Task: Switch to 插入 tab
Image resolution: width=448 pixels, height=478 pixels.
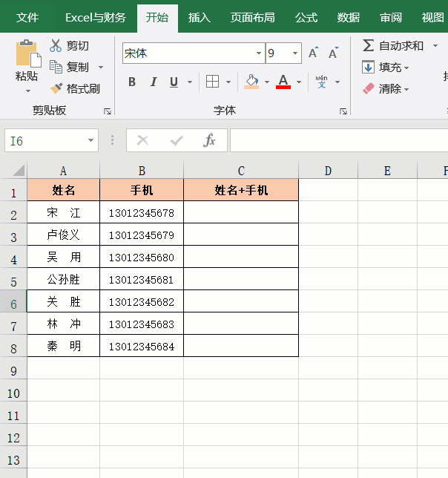Action: pos(200,18)
